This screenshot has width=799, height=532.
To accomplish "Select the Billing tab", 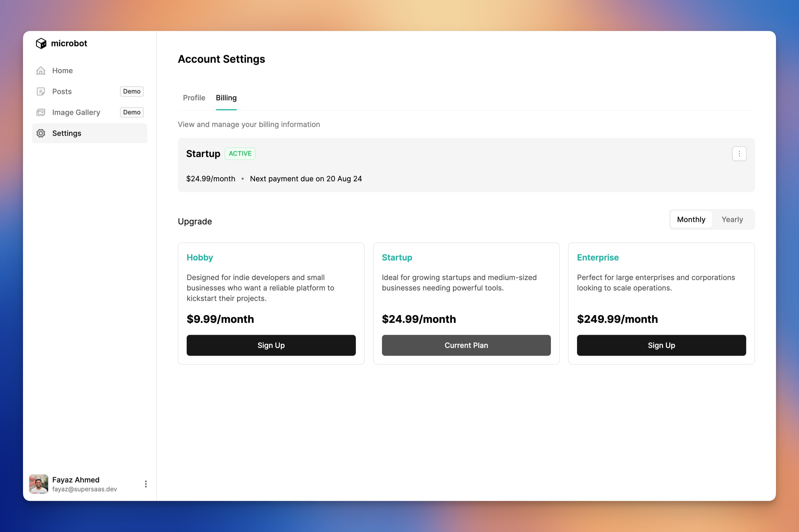I will (226, 98).
